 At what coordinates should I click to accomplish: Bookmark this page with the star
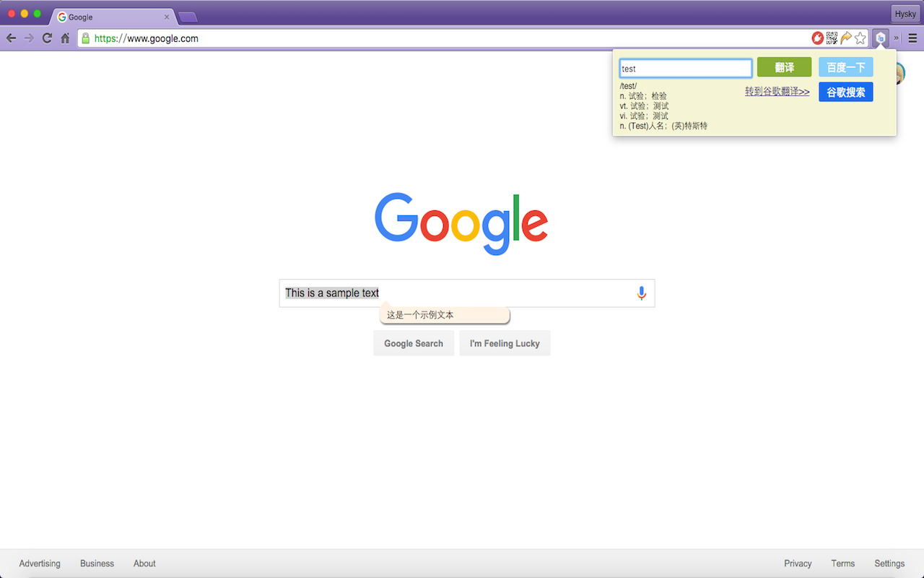860,38
